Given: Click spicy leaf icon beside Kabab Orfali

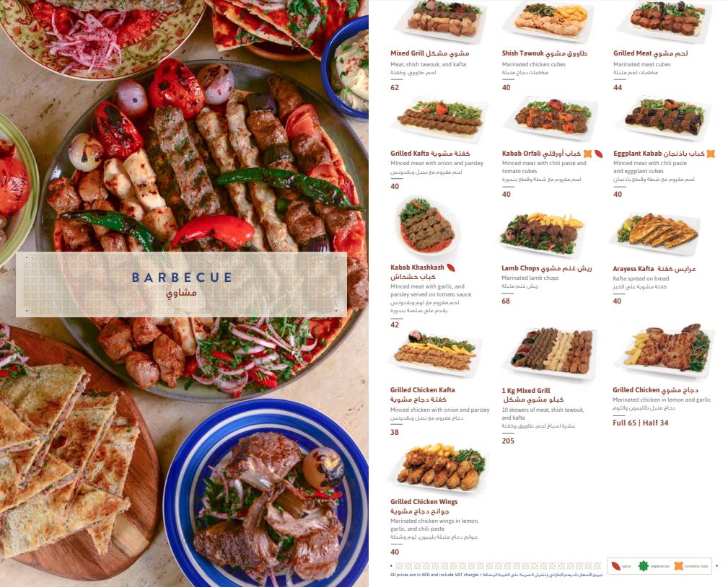Looking at the screenshot, I should (598, 154).
